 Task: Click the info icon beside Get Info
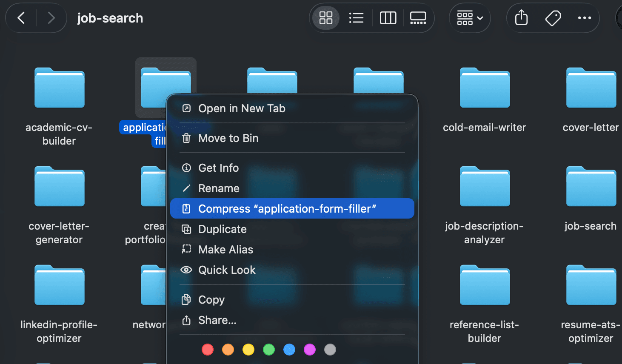[x=186, y=168]
